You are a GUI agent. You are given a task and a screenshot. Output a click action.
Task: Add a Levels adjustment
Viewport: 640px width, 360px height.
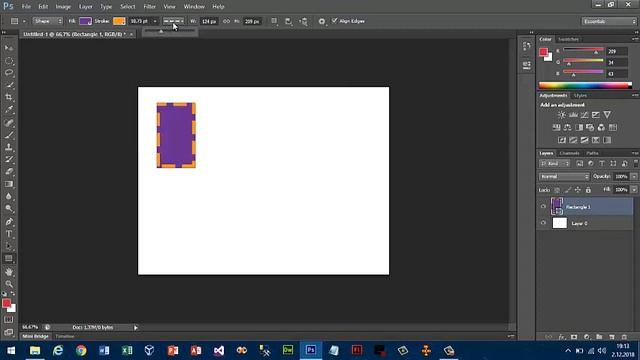pyautogui.click(x=573, y=115)
